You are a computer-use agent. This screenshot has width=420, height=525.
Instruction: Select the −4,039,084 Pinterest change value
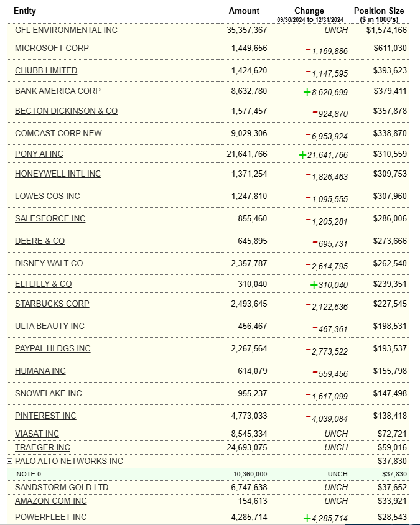[327, 419]
